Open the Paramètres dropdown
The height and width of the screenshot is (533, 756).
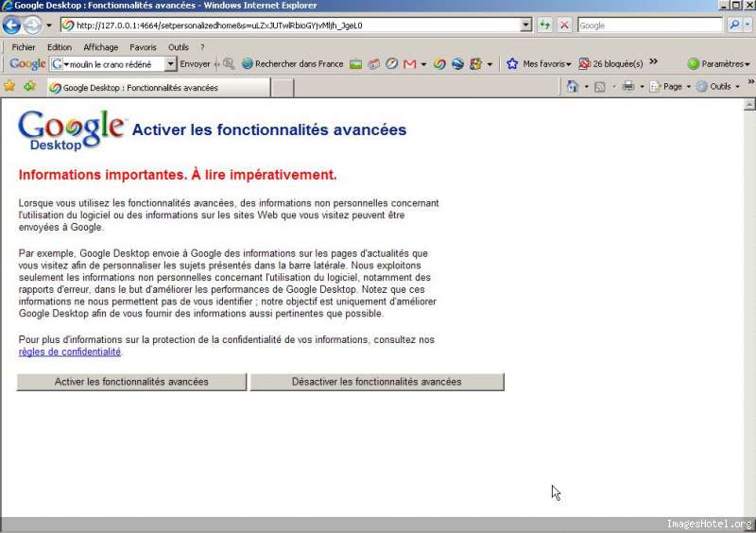click(719, 63)
